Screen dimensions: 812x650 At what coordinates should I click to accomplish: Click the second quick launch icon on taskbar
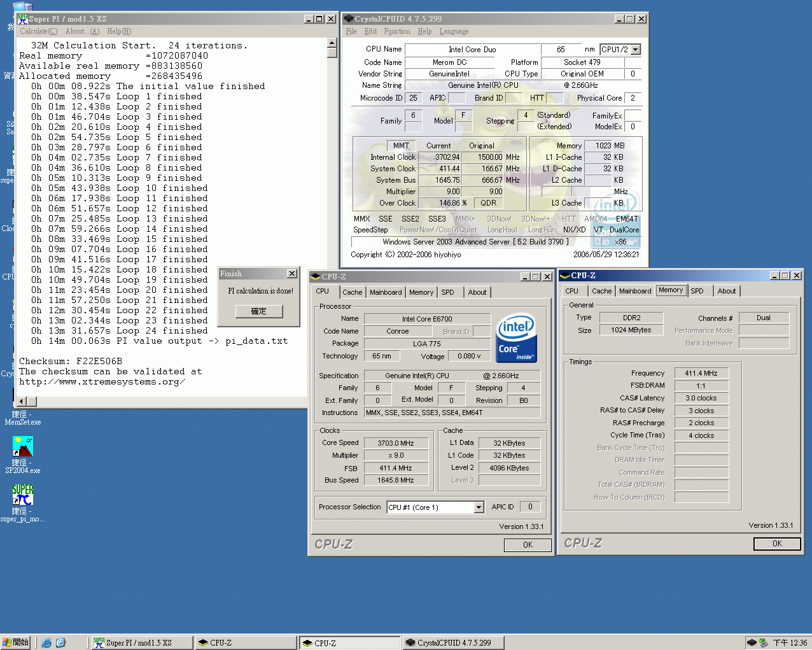pyautogui.click(x=60, y=642)
